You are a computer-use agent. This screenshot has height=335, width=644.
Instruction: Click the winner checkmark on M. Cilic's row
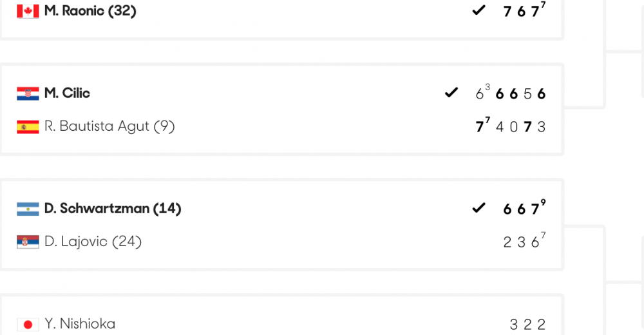click(x=451, y=93)
